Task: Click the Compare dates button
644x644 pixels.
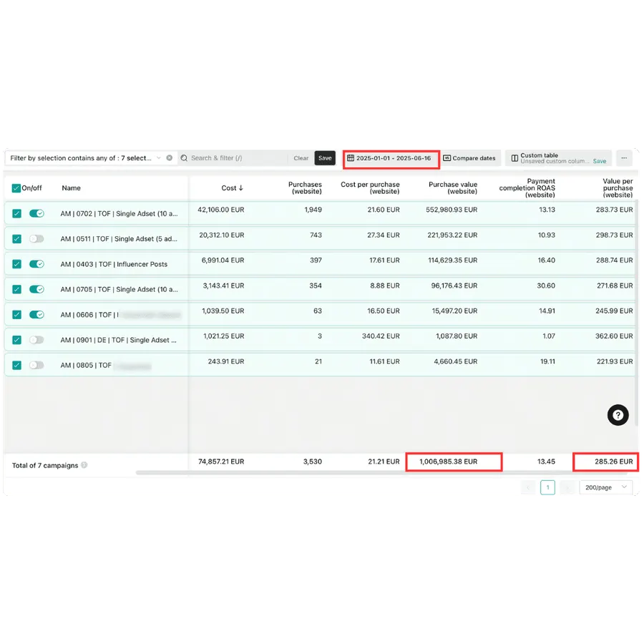Action: (469, 158)
